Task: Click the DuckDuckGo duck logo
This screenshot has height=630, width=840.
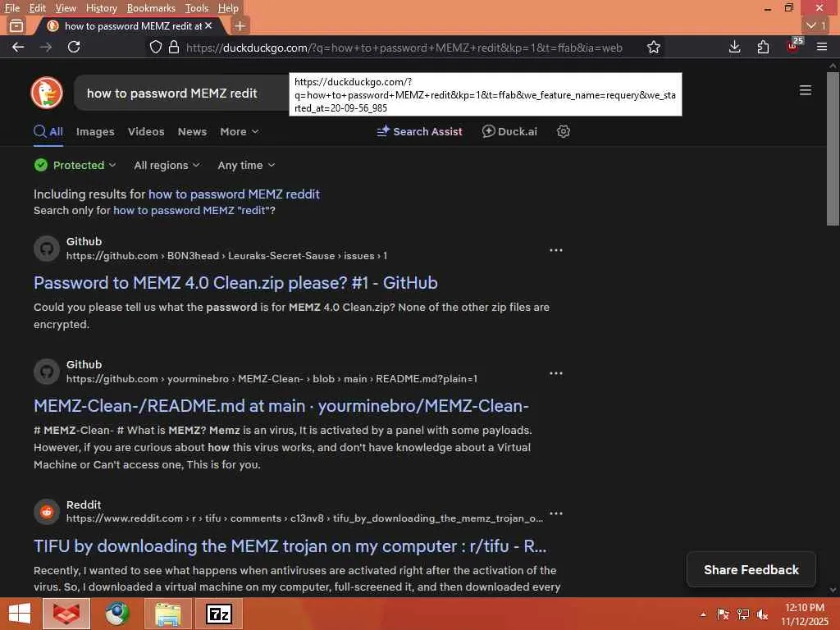Action: 47,93
